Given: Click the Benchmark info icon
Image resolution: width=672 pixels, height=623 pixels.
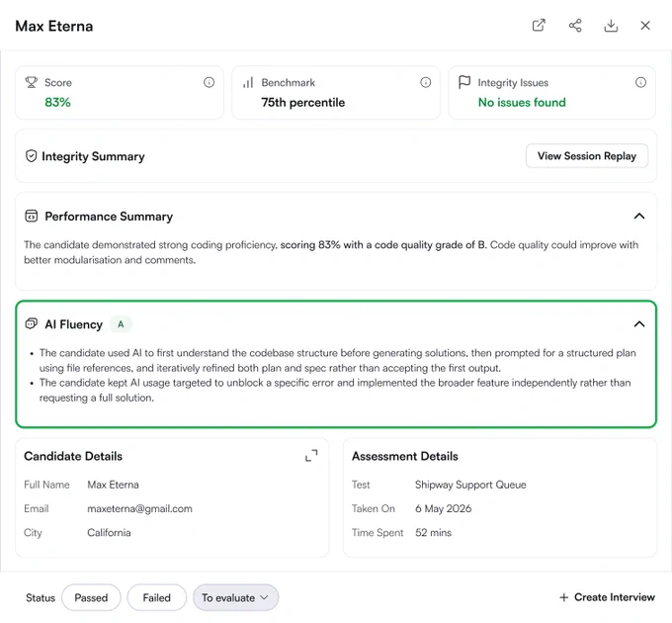Looking at the screenshot, I should (425, 82).
